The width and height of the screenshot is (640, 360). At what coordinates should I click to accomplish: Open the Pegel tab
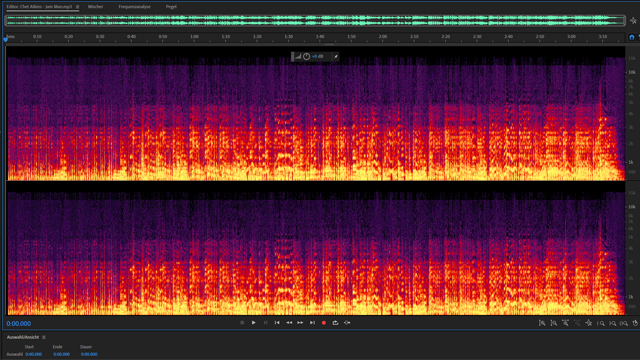[171, 7]
